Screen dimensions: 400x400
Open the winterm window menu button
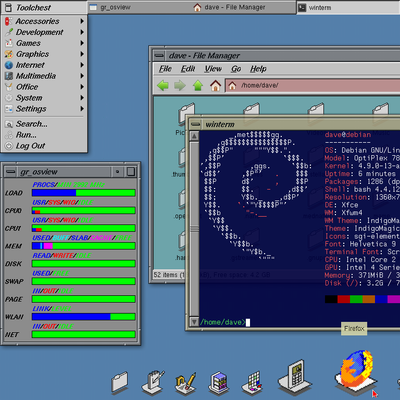tap(195, 125)
